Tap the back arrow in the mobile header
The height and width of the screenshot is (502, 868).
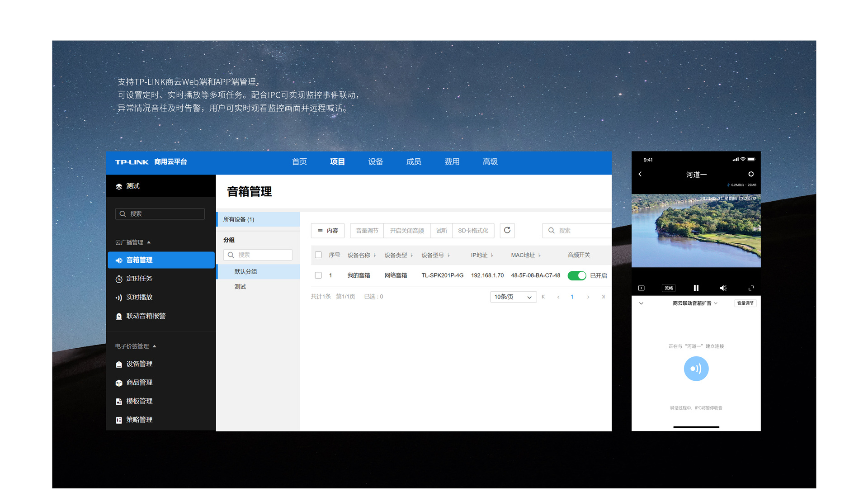click(x=640, y=174)
